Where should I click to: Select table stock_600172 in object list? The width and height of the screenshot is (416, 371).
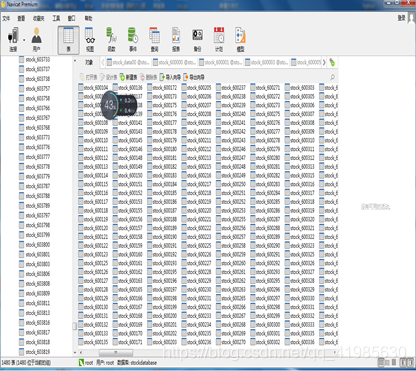coord(162,88)
